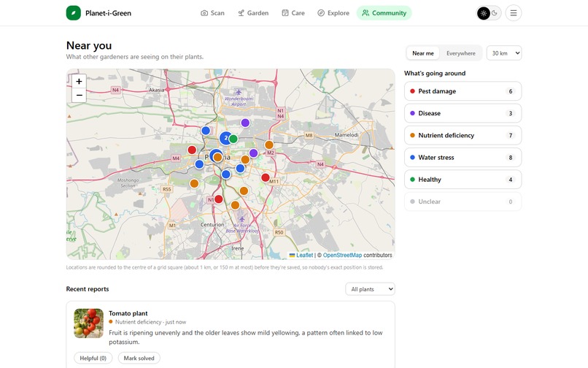Image resolution: width=588 pixels, height=368 pixels.
Task: Zoom out on the map
Action: point(79,96)
